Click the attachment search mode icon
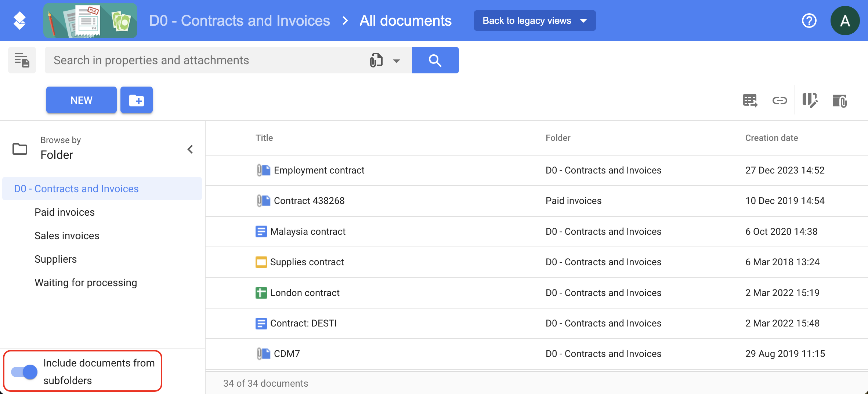 click(x=376, y=60)
